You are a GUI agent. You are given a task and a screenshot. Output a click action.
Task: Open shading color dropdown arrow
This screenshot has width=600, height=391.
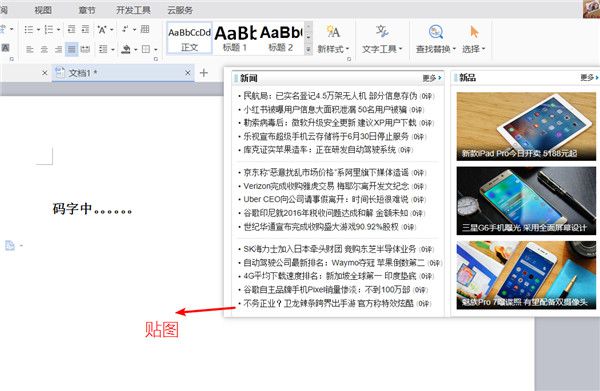(x=135, y=49)
